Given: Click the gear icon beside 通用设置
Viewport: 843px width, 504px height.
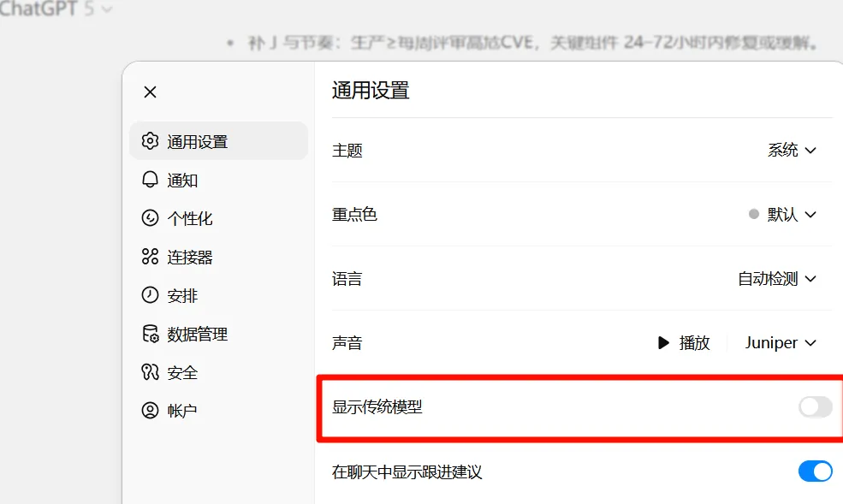Looking at the screenshot, I should tap(150, 141).
